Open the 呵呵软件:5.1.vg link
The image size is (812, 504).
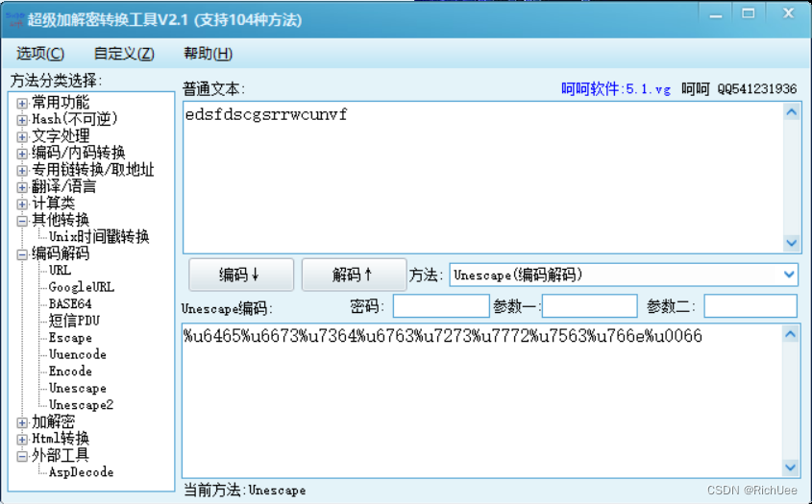[616, 89]
